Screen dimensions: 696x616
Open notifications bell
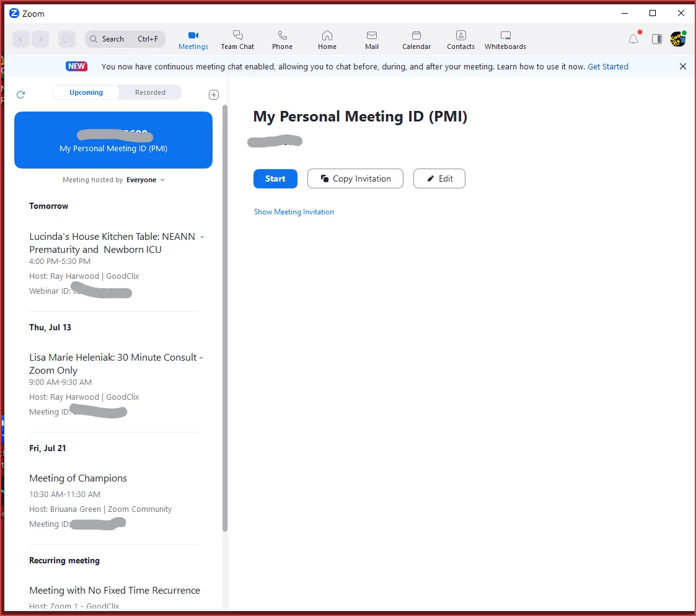(634, 39)
